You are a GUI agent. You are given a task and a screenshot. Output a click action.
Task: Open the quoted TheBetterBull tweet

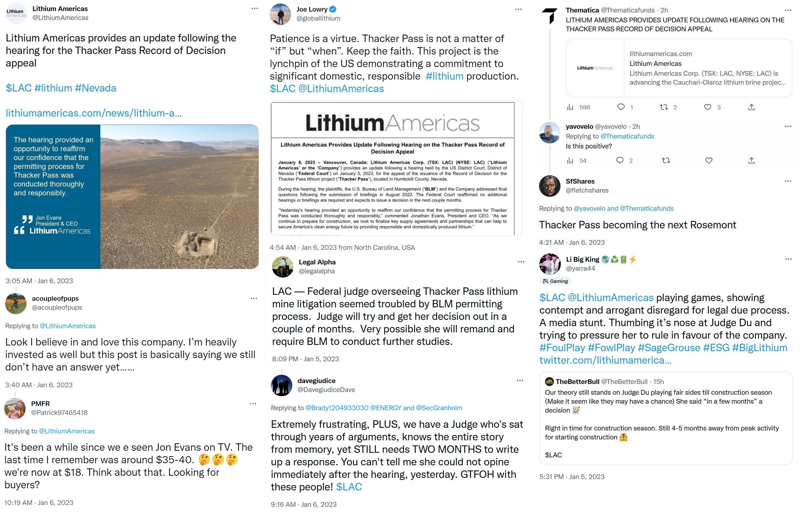click(x=665, y=418)
